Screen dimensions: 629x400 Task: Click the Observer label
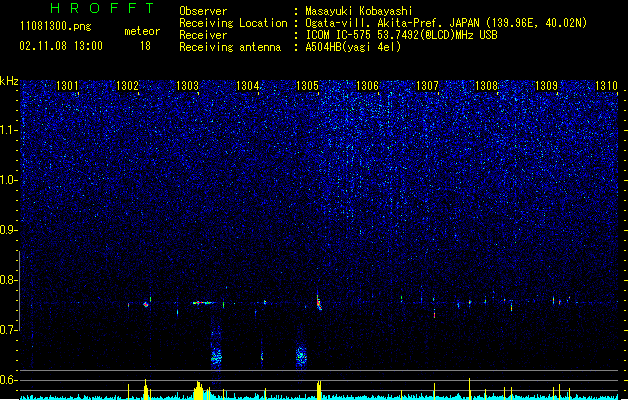(x=203, y=11)
